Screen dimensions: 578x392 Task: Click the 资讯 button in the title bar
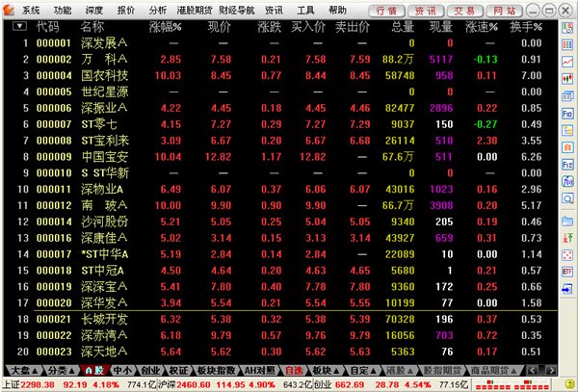point(426,11)
